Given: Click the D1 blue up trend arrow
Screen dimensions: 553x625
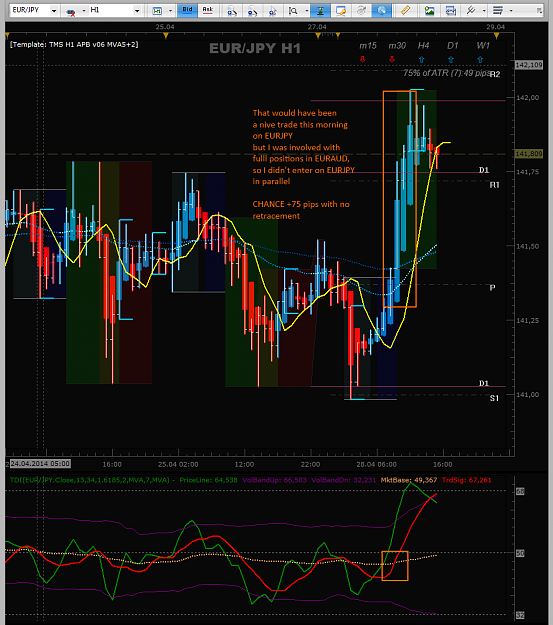Looking at the screenshot, I should click(451, 59).
